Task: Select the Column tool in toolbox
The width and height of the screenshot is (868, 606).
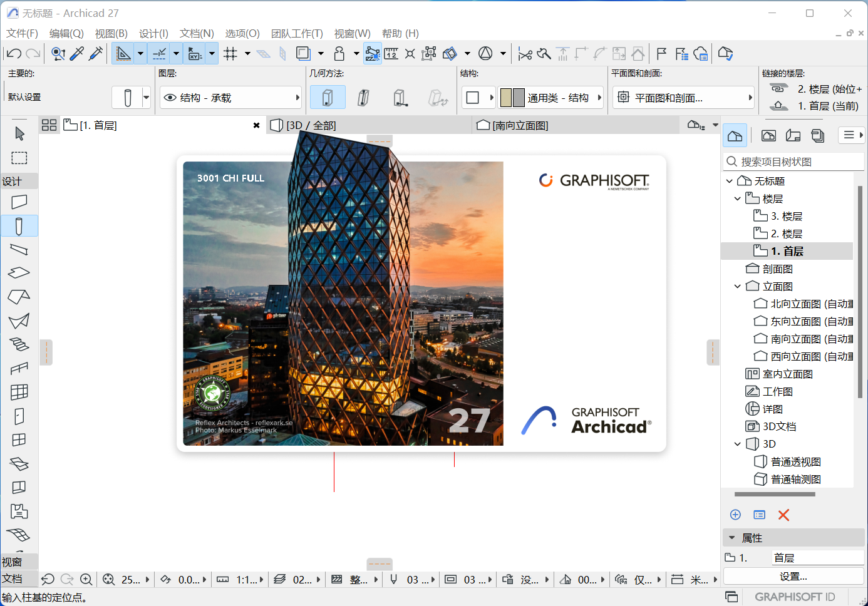Action: pyautogui.click(x=19, y=226)
